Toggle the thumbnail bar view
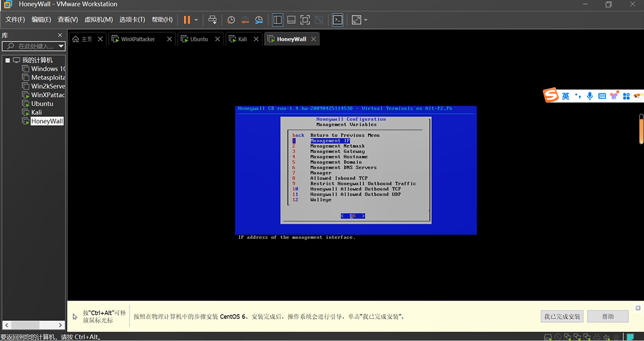 291,20
